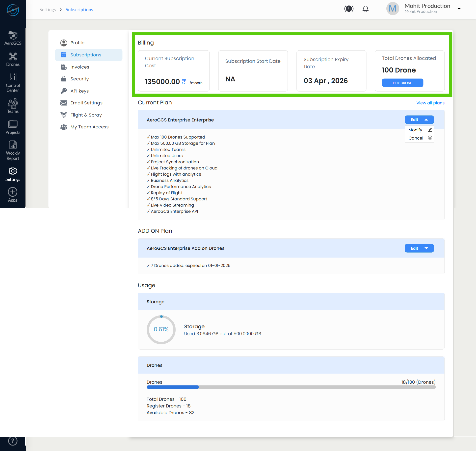
Task: Select Cancel from the Edit menu
Action: (x=419, y=138)
